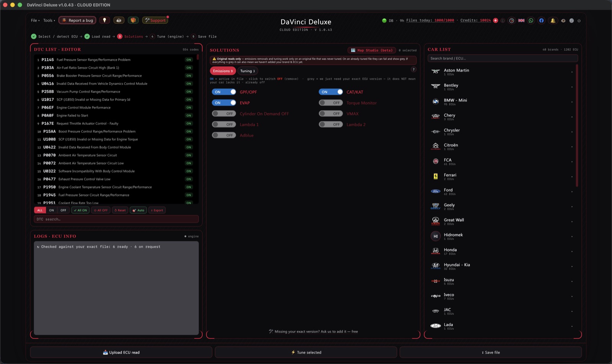Click the BMW - Mini logo

[436, 101]
